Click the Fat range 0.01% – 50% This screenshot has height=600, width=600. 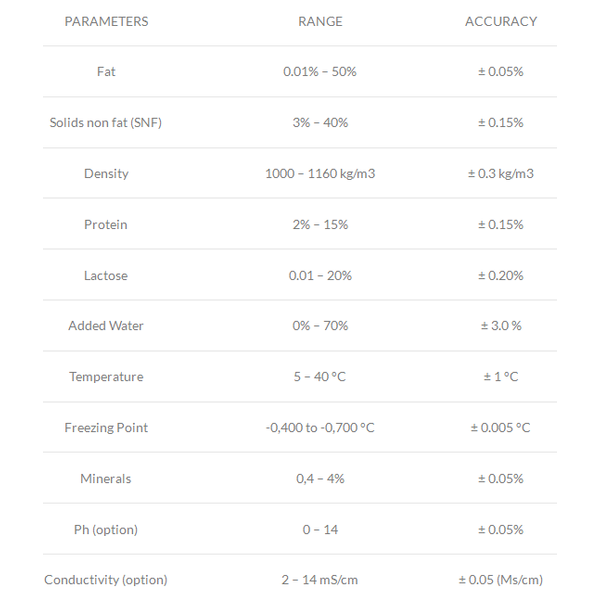coord(320,72)
